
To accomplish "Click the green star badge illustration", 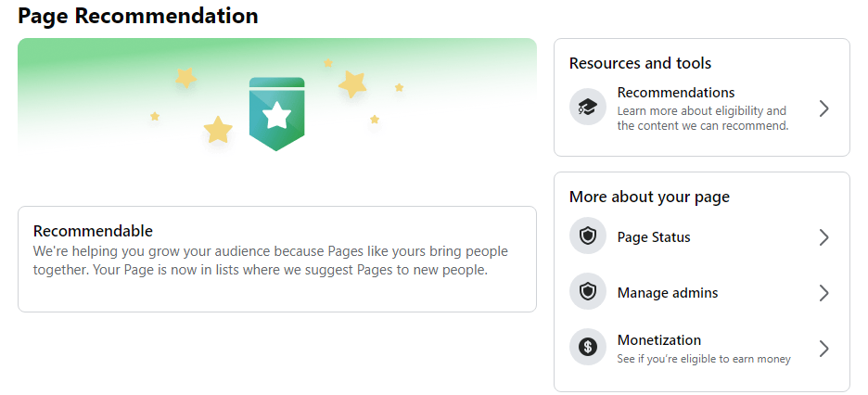I will pos(276,114).
